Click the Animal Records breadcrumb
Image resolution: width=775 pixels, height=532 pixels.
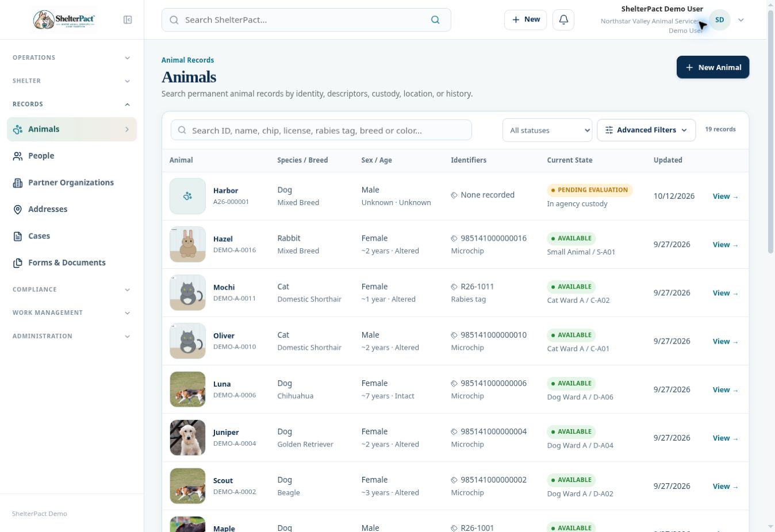point(187,60)
